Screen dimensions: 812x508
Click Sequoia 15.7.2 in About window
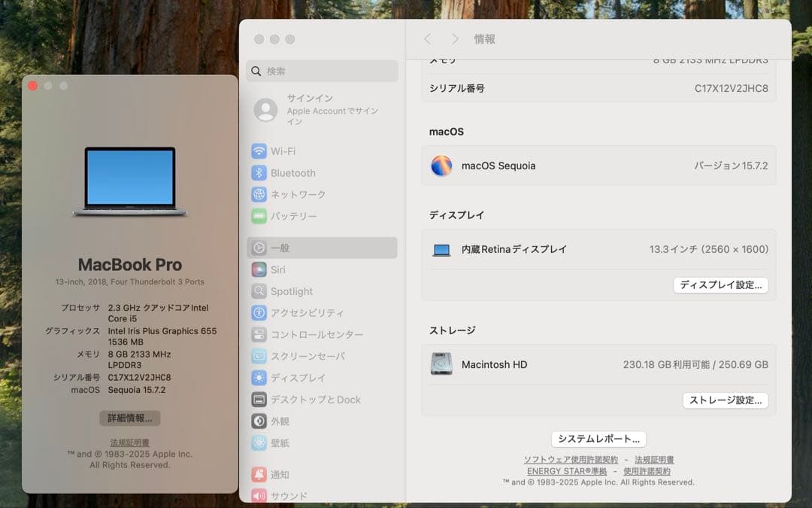[137, 390]
